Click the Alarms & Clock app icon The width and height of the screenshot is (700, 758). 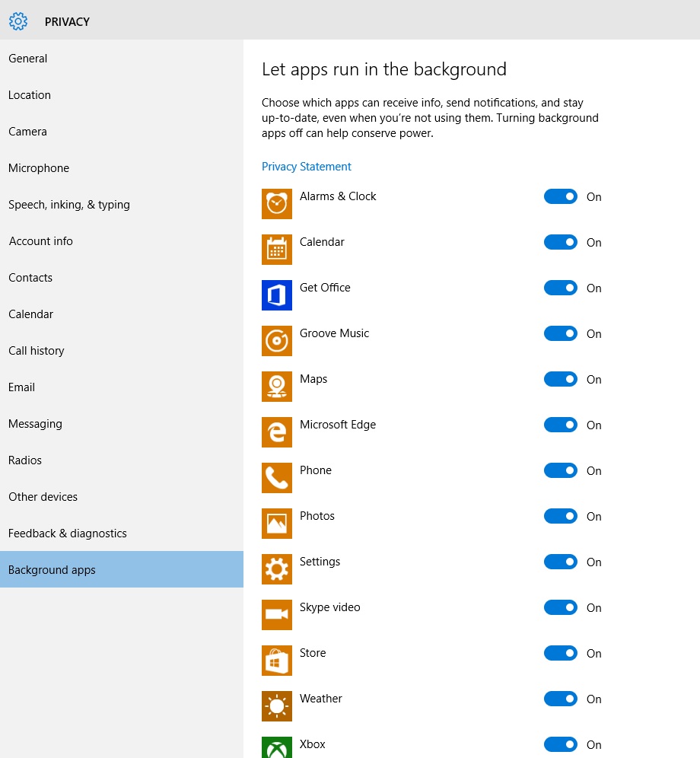[276, 203]
